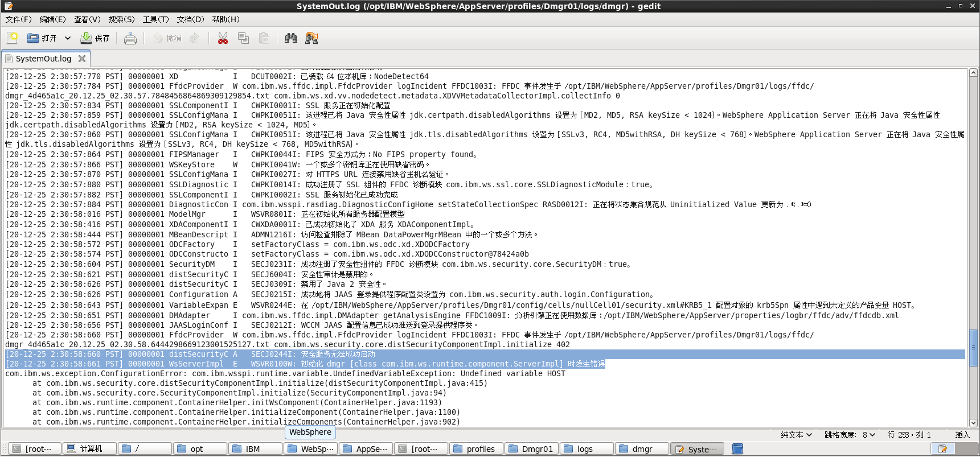Open the 文档(D) menu

(190, 19)
